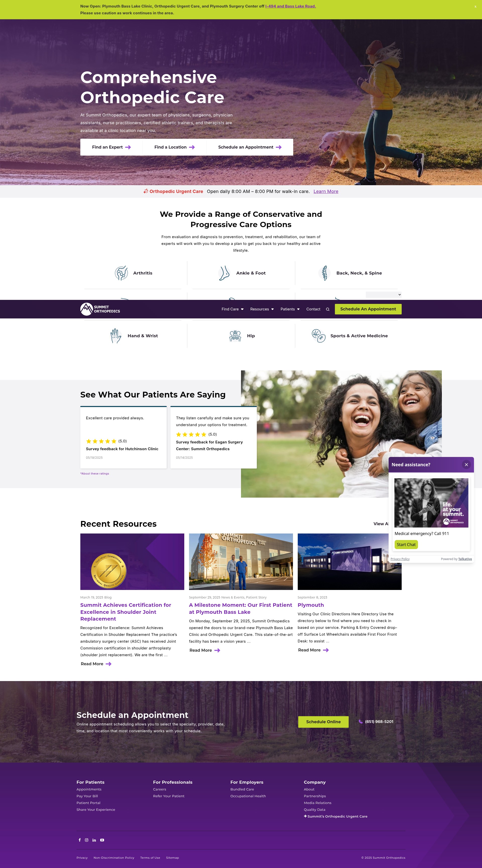Click the Arthritis joint icon
Screen dimensions: 482x868
coord(121,273)
